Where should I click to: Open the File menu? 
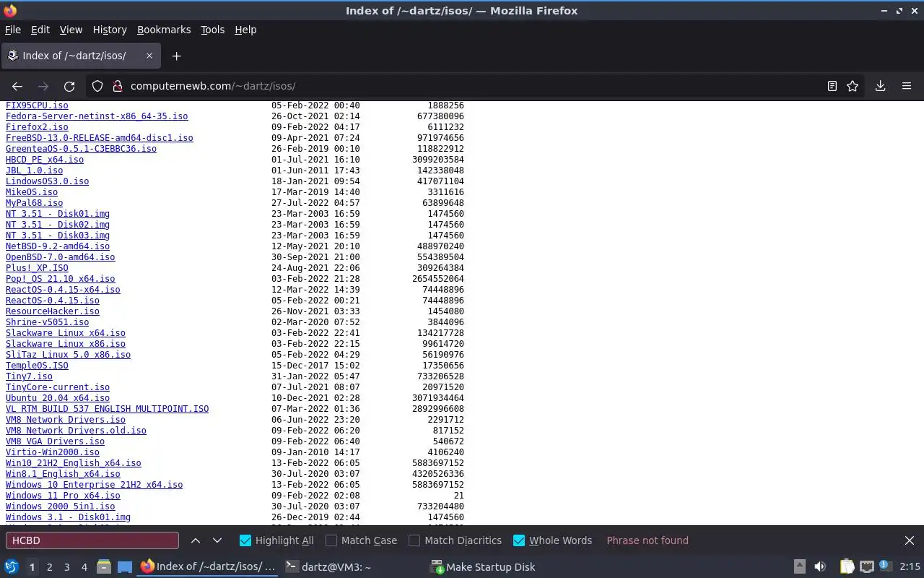[13, 30]
